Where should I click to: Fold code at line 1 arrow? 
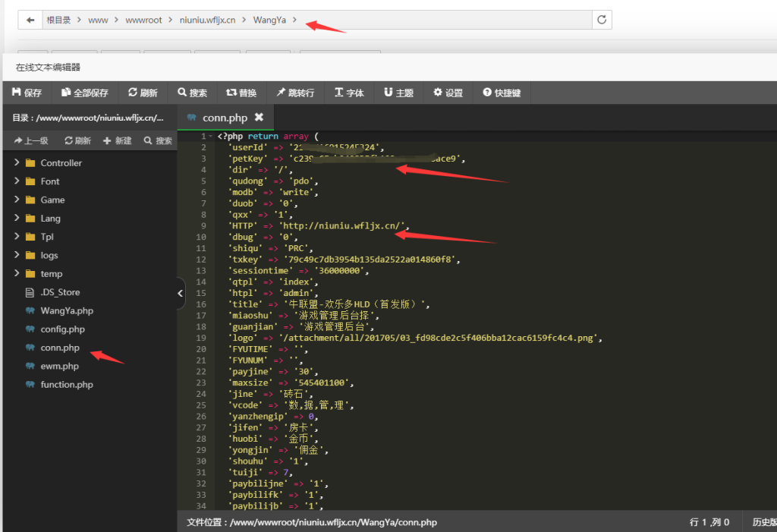pos(211,136)
